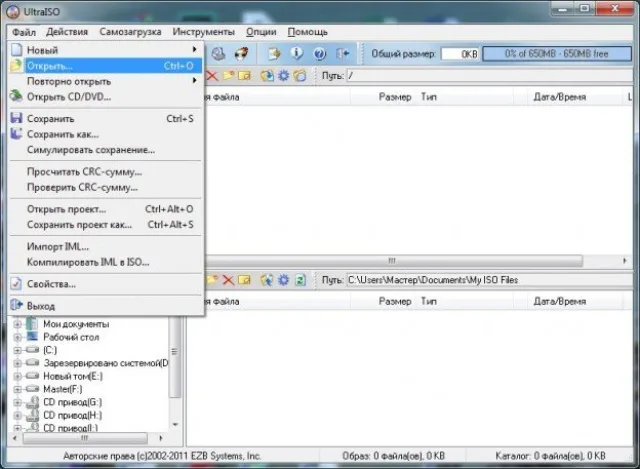
Task: Open the Действия menu
Action: [x=67, y=32]
